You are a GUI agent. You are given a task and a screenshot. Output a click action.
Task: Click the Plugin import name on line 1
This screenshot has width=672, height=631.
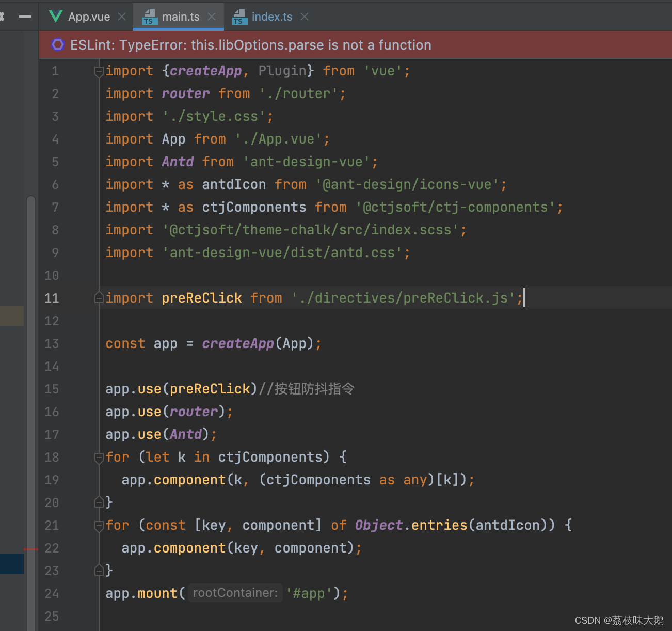282,71
